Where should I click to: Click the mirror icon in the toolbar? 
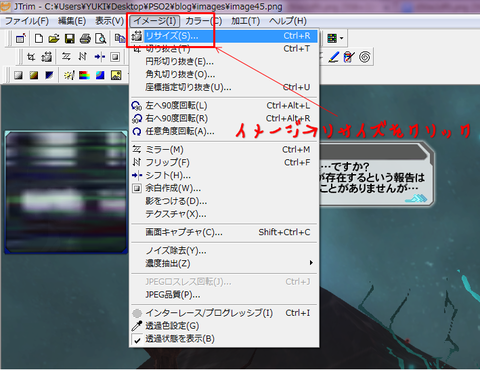point(66,57)
